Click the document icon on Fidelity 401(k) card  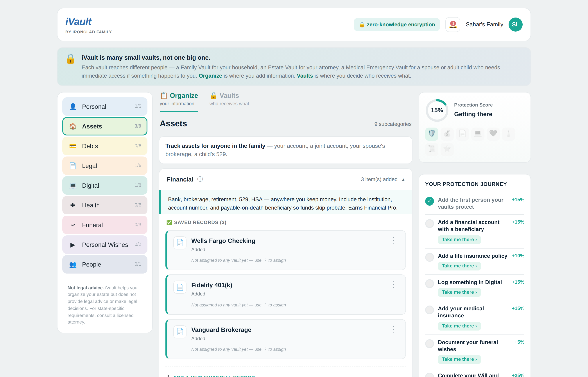pyautogui.click(x=180, y=287)
